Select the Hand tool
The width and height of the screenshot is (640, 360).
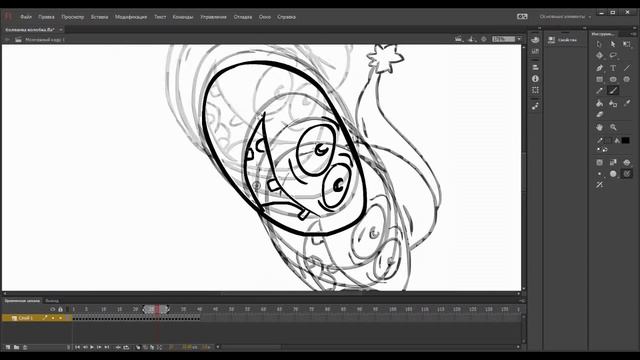(599, 127)
